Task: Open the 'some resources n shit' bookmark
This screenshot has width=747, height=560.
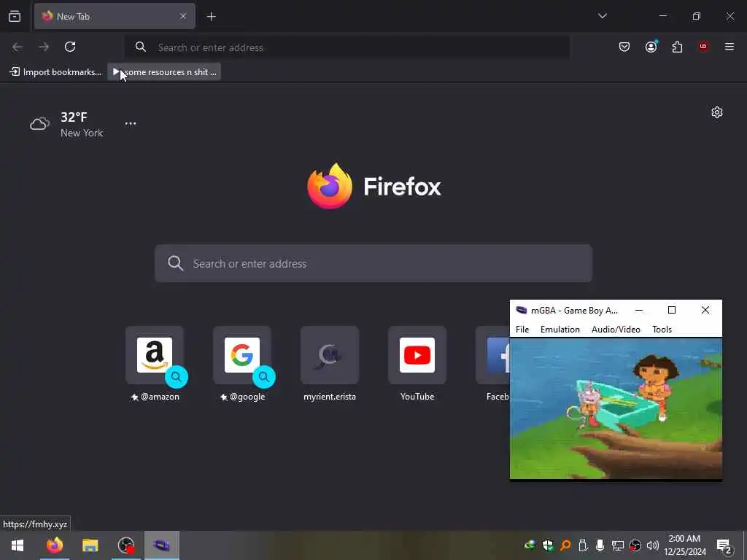Action: click(x=164, y=72)
